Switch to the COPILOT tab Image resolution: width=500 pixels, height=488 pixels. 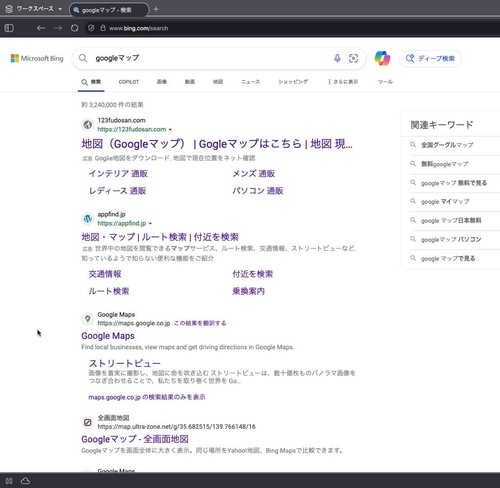129,82
